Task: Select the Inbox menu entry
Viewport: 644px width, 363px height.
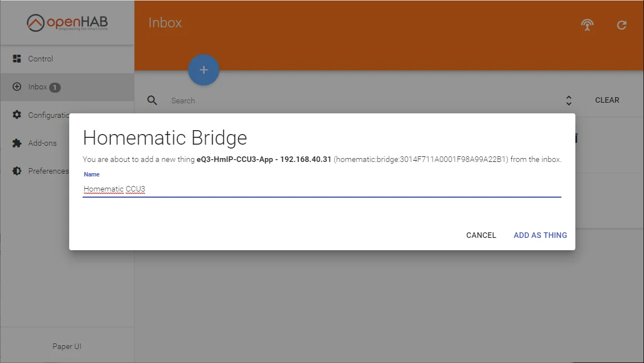Action: point(68,87)
